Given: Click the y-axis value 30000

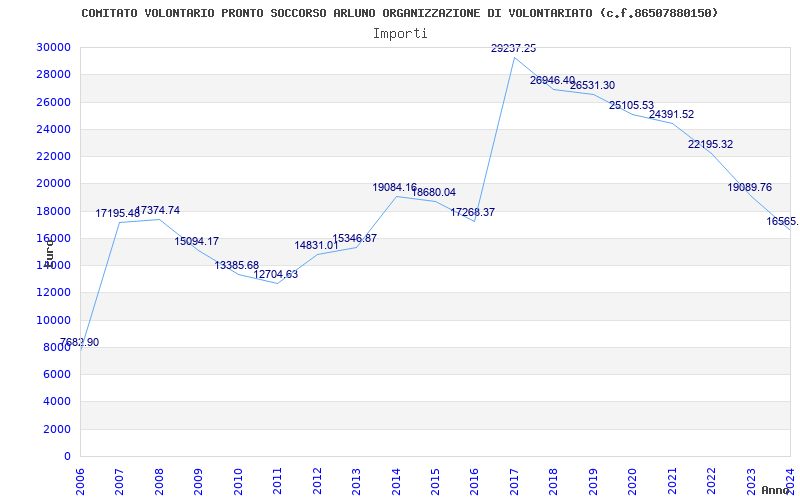Looking at the screenshot, I should [54, 47].
